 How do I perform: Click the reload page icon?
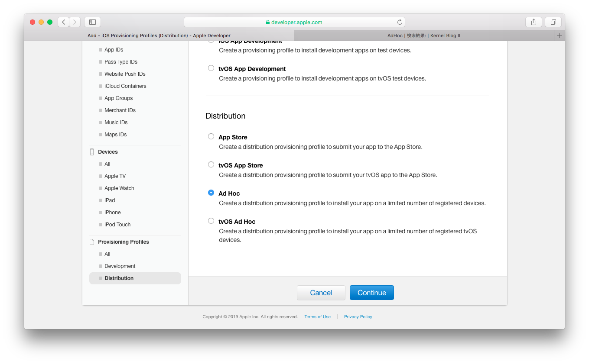pyautogui.click(x=400, y=22)
